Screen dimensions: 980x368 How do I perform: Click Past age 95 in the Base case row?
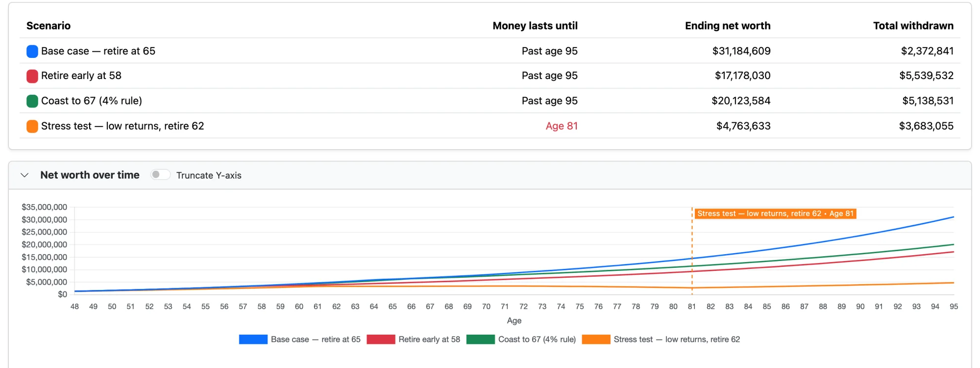coord(550,51)
